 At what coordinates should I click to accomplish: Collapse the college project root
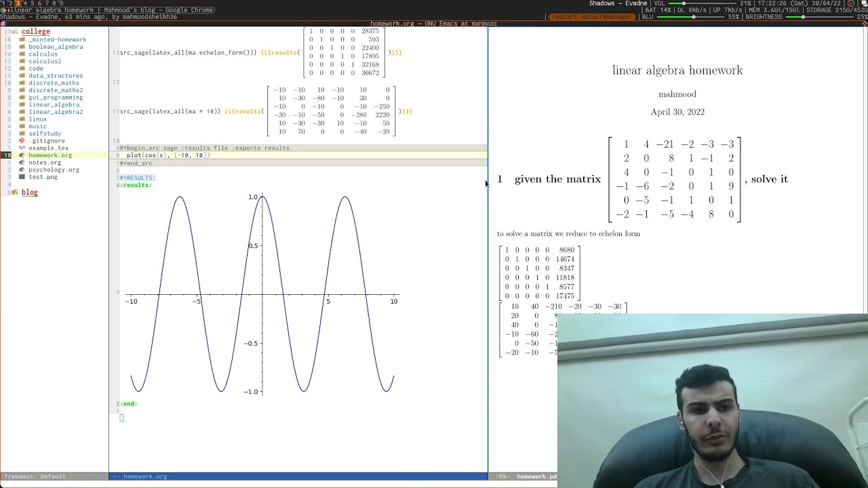click(35, 31)
